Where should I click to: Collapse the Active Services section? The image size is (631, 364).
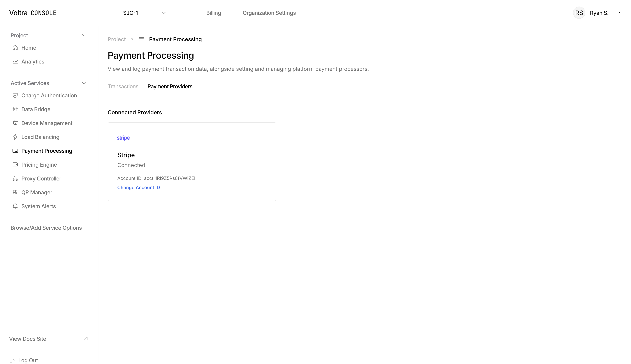tap(84, 83)
